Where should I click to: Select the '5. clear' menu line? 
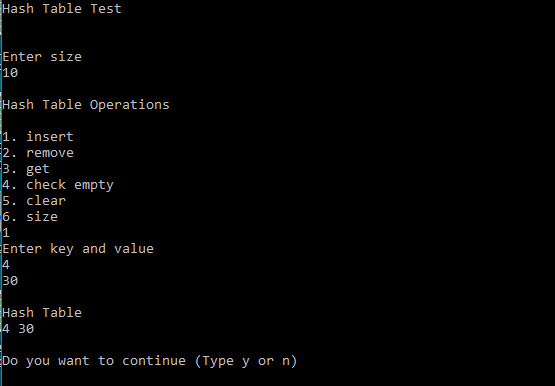pos(34,201)
